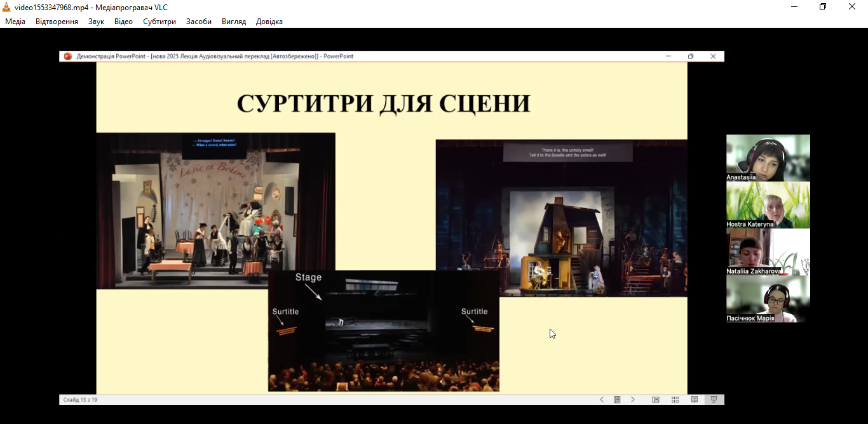Image resolution: width=868 pixels, height=424 pixels.
Task: Click the La vie en Bohème stage photo
Action: tap(215, 211)
